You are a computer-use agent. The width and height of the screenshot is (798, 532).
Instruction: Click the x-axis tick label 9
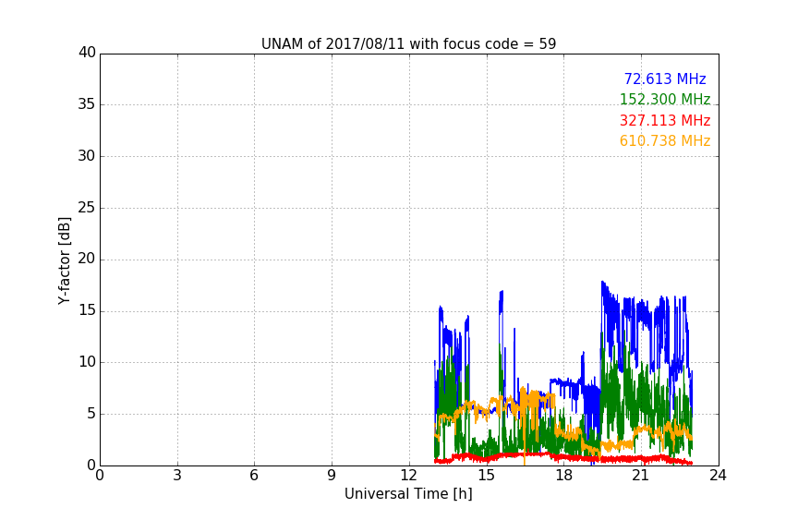(332, 476)
